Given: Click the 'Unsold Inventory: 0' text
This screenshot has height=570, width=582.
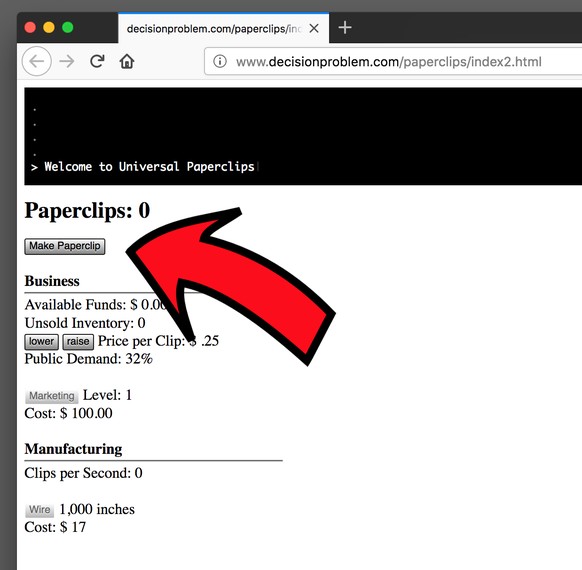Looking at the screenshot, I should 85,323.
